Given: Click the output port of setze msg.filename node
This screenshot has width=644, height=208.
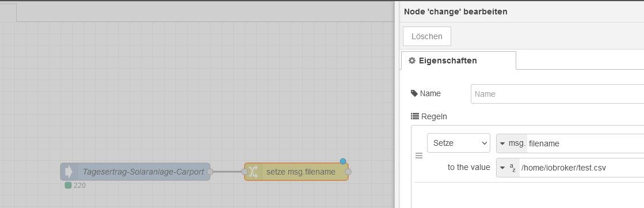Looking at the screenshot, I should tap(348, 172).
